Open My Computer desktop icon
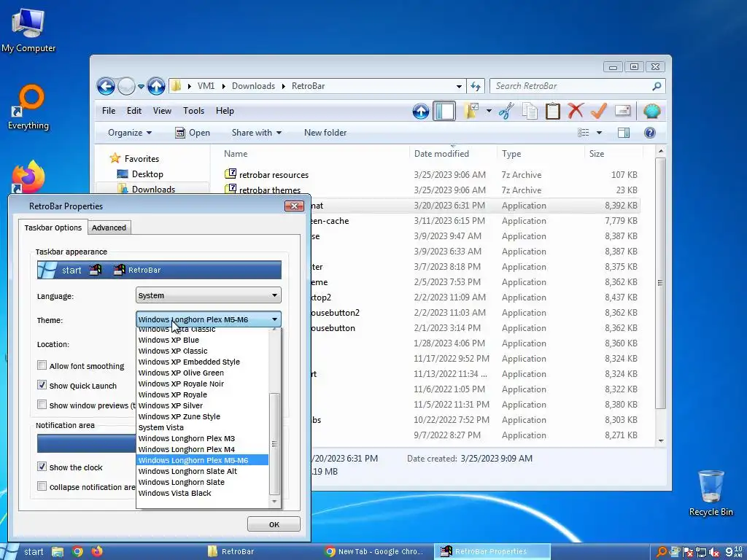Image resolution: width=747 pixels, height=560 pixels. click(28, 31)
